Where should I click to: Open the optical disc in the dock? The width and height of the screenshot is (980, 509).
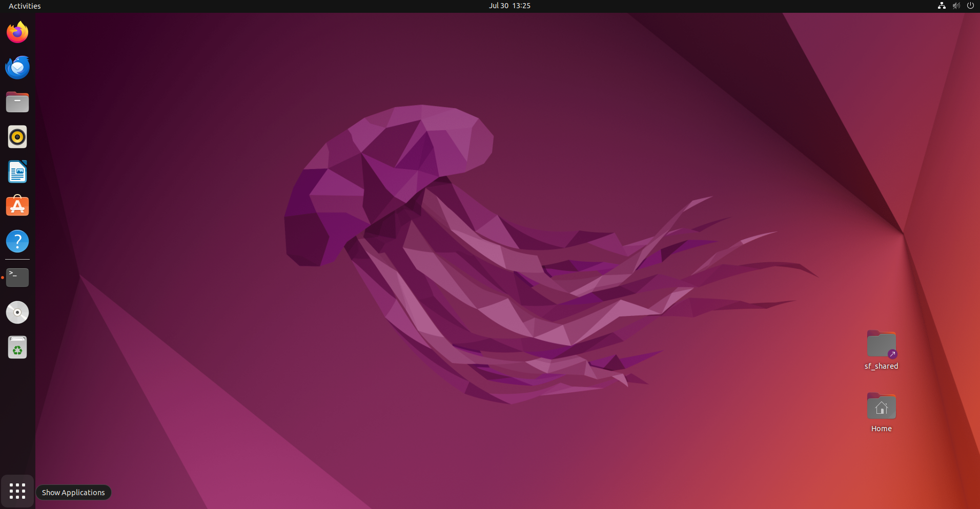point(17,312)
